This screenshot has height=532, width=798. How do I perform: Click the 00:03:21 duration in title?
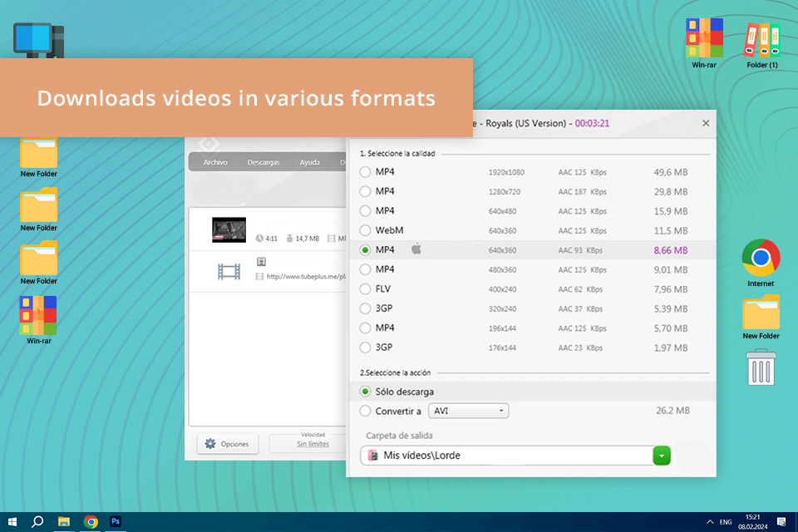(x=592, y=123)
